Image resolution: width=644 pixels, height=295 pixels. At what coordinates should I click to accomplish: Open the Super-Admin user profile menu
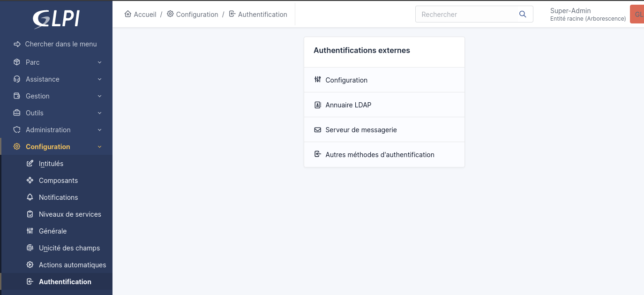(x=588, y=14)
